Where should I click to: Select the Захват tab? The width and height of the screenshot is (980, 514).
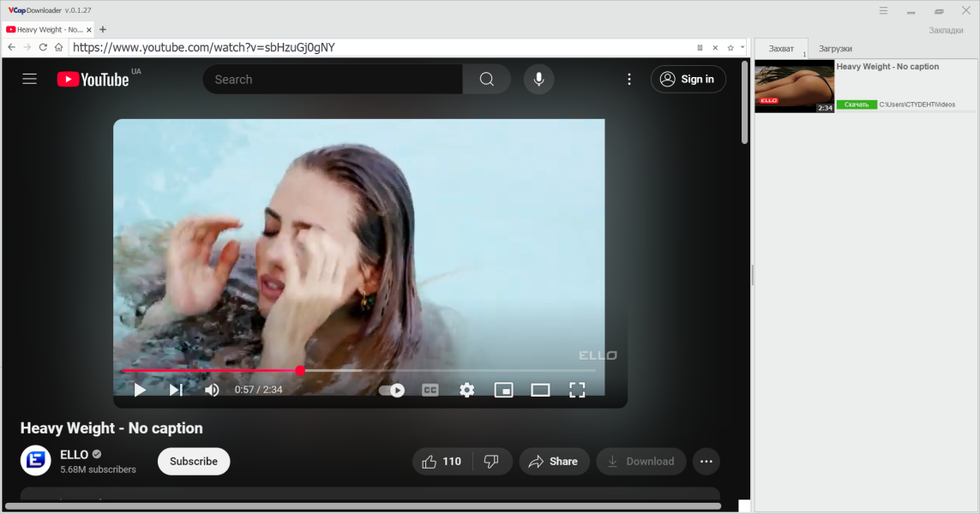tap(781, 49)
